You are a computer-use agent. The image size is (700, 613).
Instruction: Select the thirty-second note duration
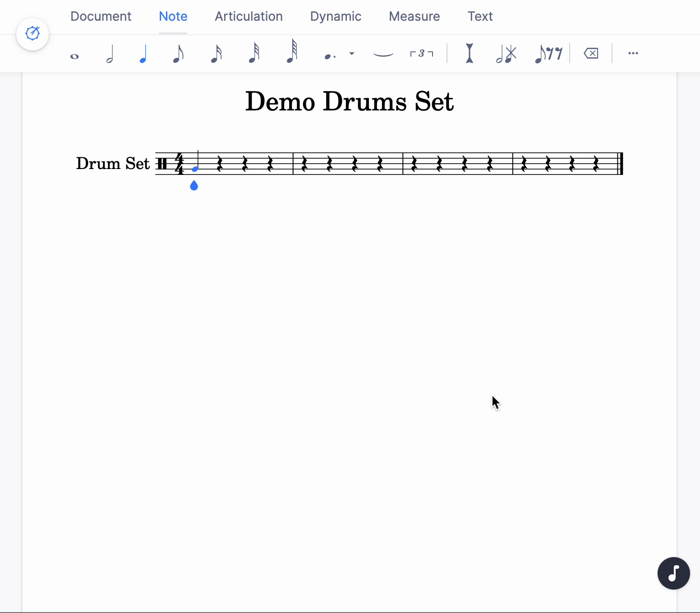pos(254,53)
